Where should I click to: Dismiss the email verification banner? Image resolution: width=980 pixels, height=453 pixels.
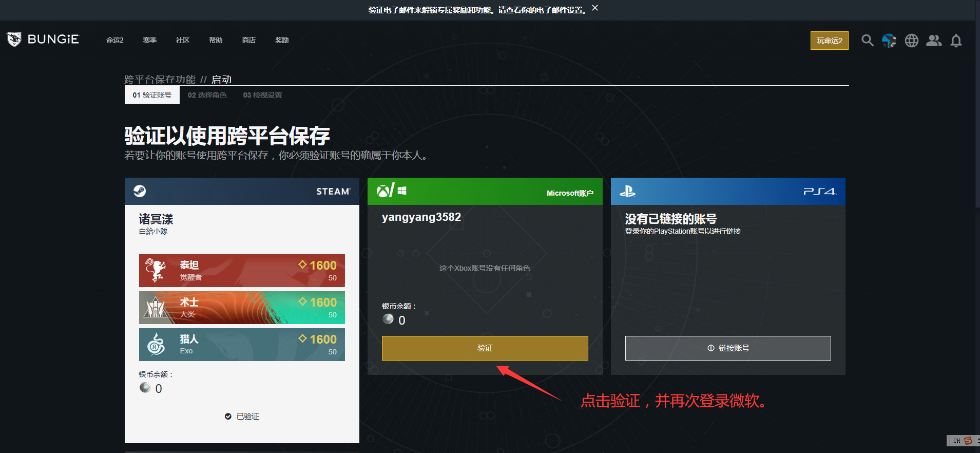[x=595, y=8]
